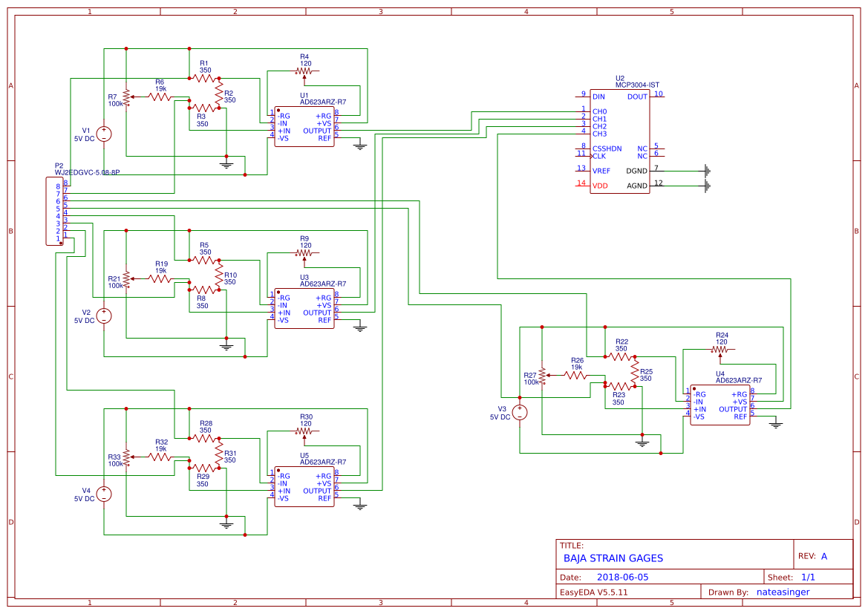Select resistor R22 350 symbol

click(620, 357)
